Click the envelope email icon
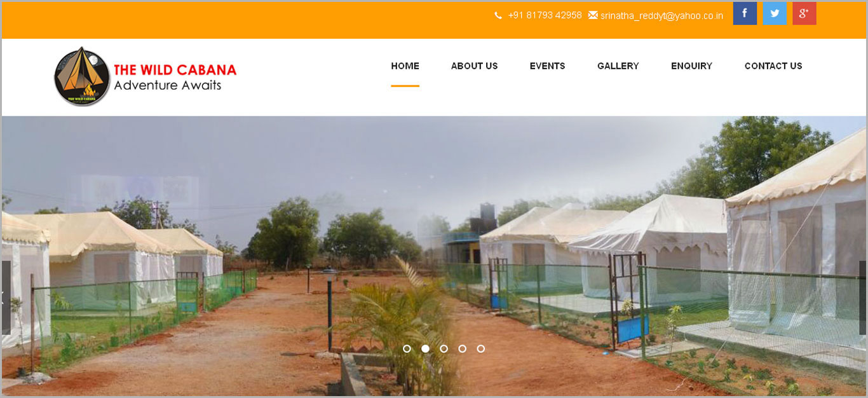 [x=593, y=15]
